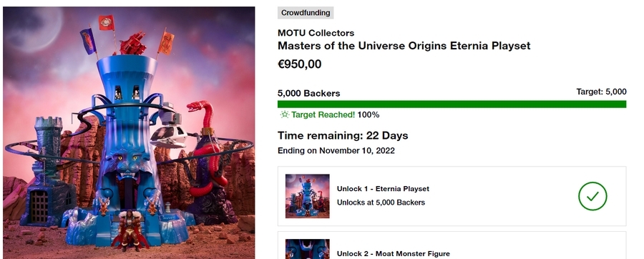Viewport: 644px width, 259px height.
Task: Click the Time remaining: 22 Days text
Action: click(343, 135)
